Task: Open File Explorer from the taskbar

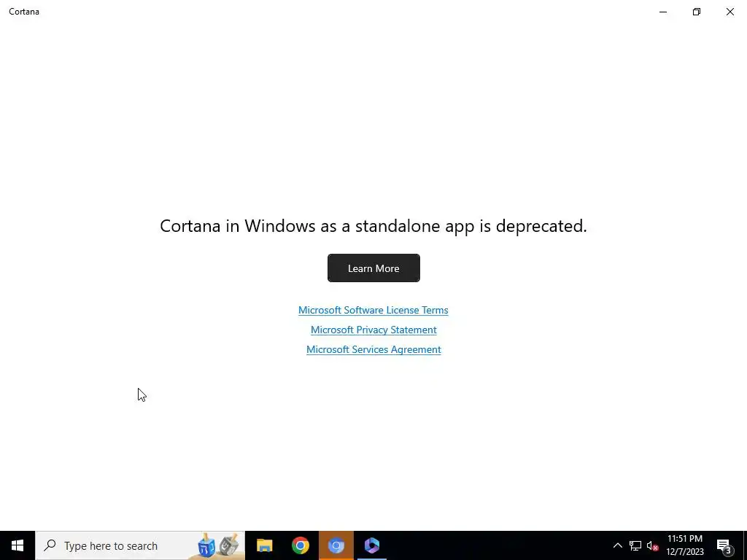Action: coord(264,545)
